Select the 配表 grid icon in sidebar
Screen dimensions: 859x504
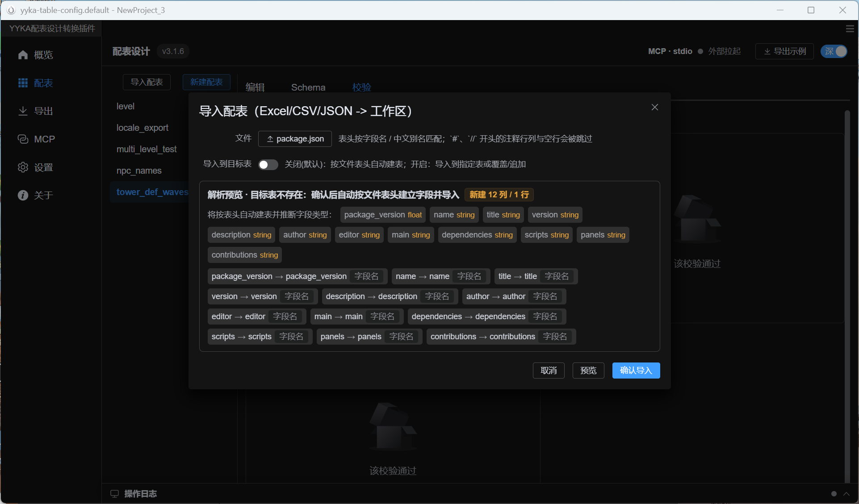[23, 83]
